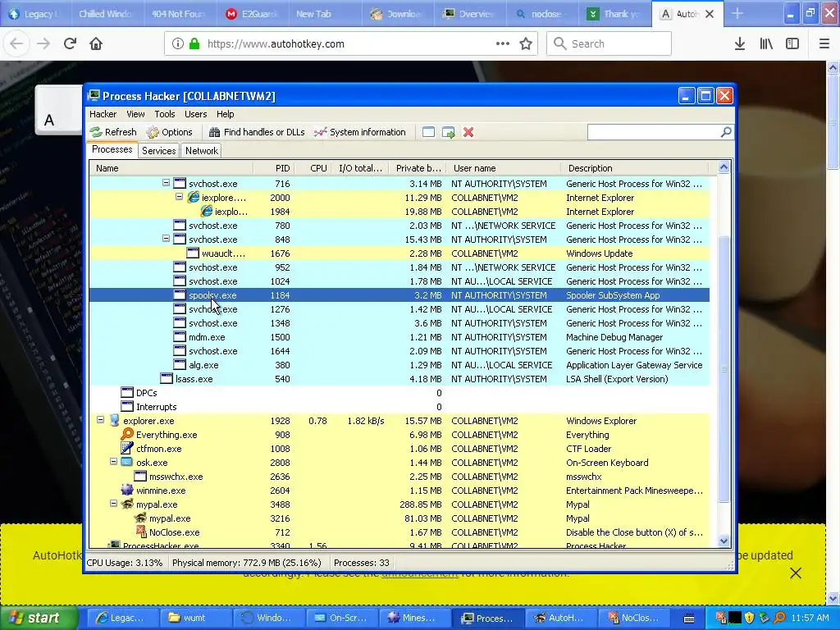Open the View menu
This screenshot has height=630, width=840.
click(x=135, y=114)
